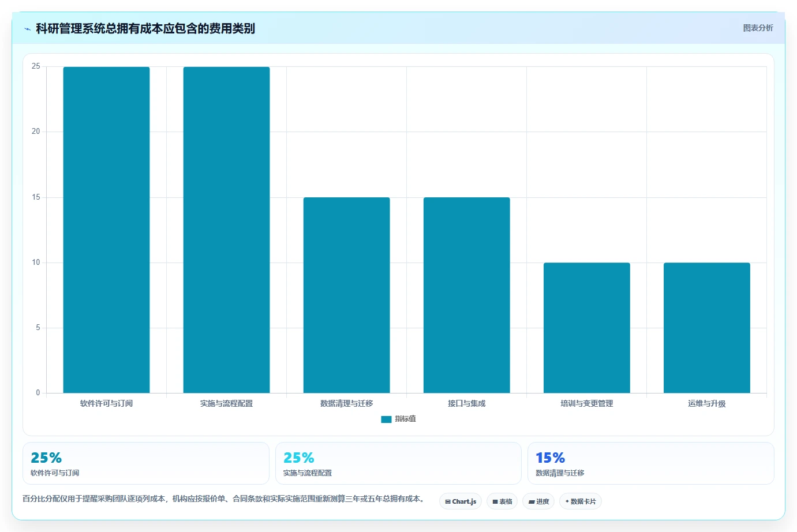The height and width of the screenshot is (532, 797).
Task: Click the y-axis value 5
Action: click(x=38, y=328)
